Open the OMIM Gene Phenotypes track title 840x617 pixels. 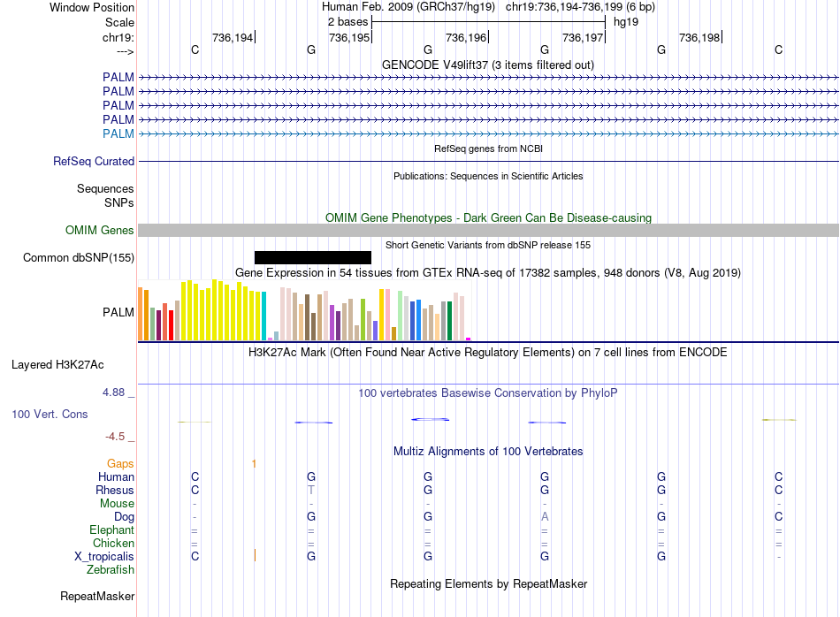click(488, 218)
